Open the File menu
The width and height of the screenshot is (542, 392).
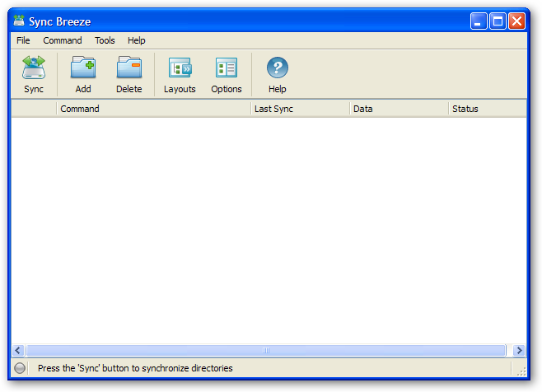coord(23,40)
